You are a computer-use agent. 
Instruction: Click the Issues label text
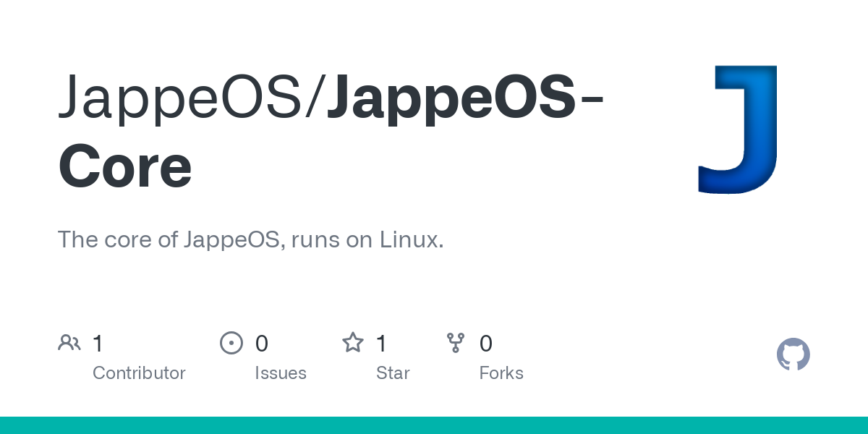tap(281, 373)
